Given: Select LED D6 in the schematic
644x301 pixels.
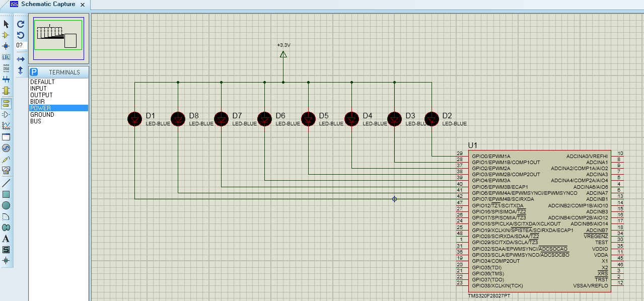Looking at the screenshot, I should (265, 119).
